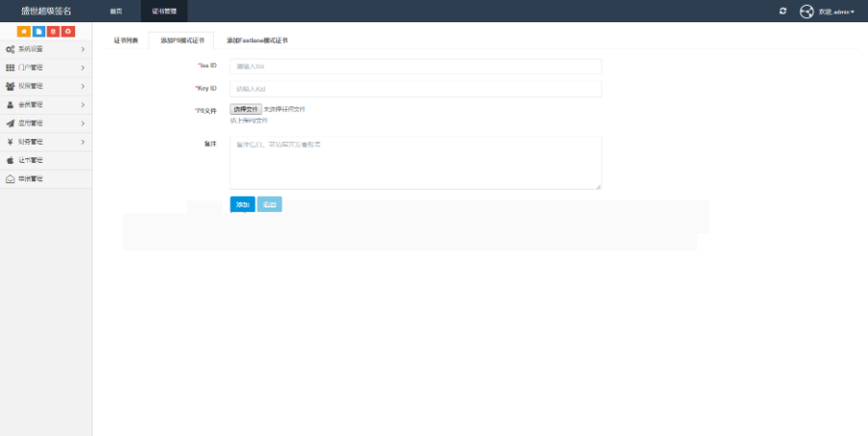Open 财务管理 sidebar menu label
This screenshot has height=436, width=868.
[31, 142]
